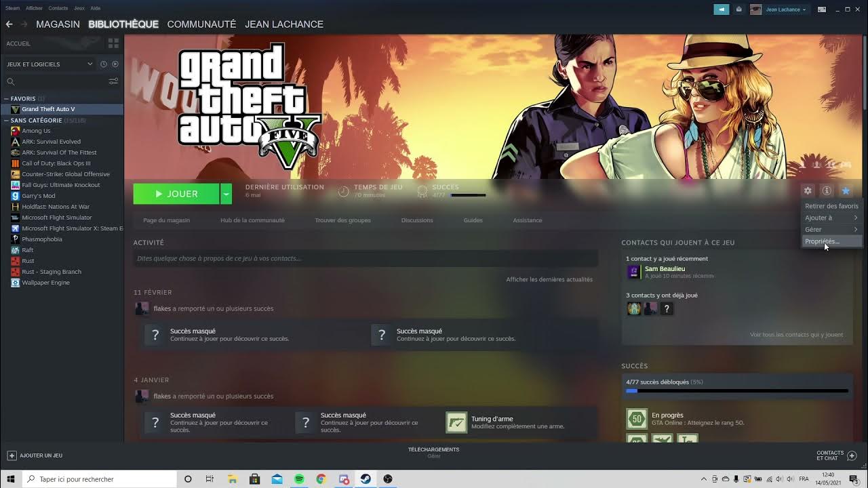Click the add game plus icon
Image resolution: width=868 pixels, height=488 pixels.
[11, 455]
